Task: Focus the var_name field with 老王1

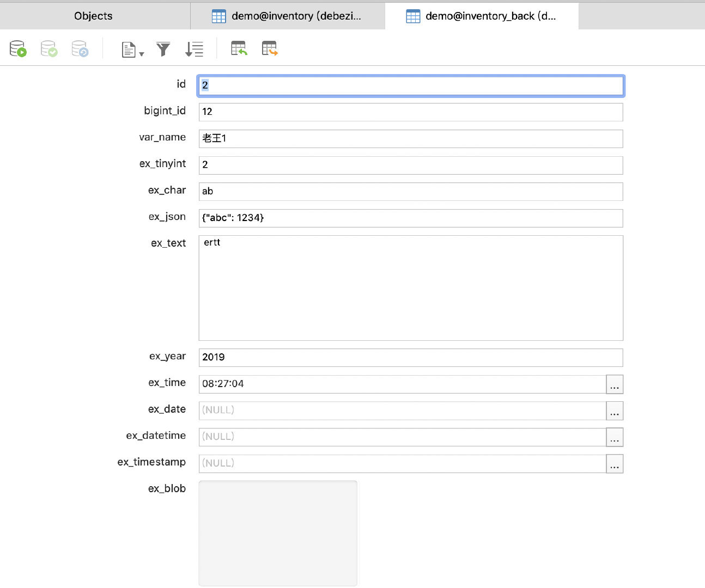Action: [411, 138]
